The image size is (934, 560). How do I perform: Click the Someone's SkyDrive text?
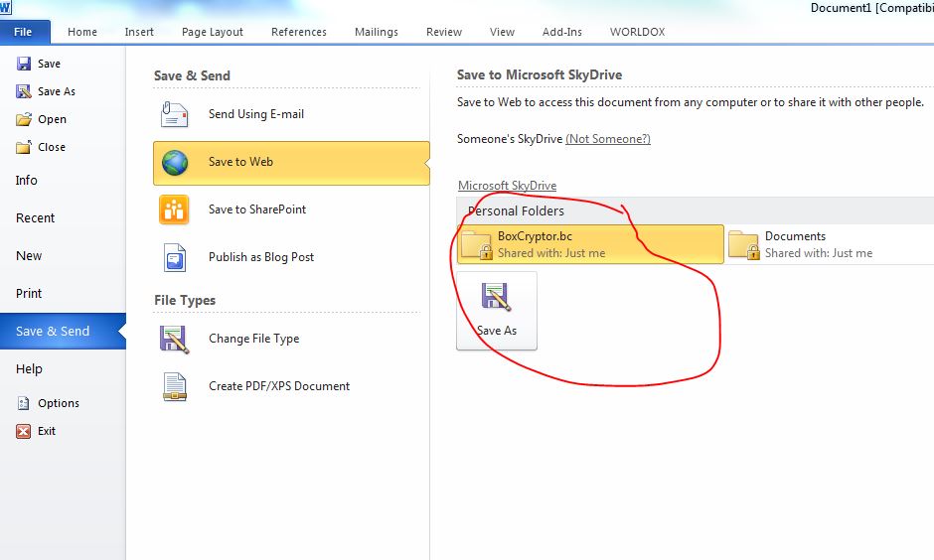[510, 139]
